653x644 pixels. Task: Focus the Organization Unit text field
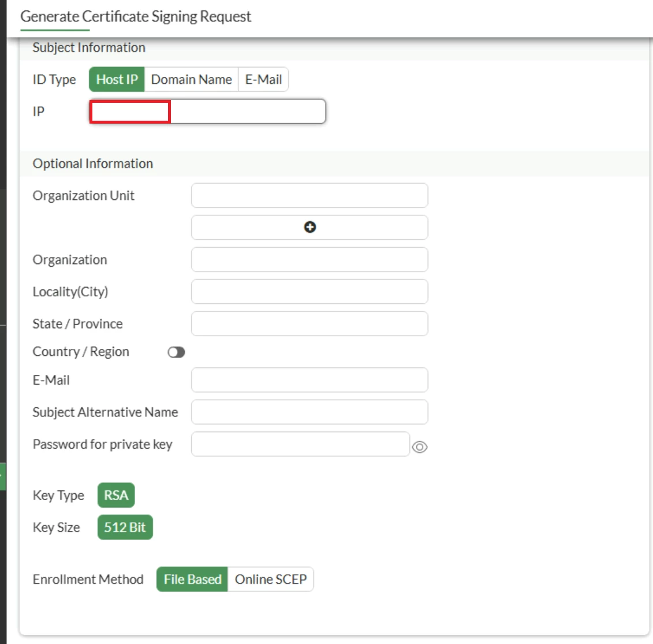[309, 195]
